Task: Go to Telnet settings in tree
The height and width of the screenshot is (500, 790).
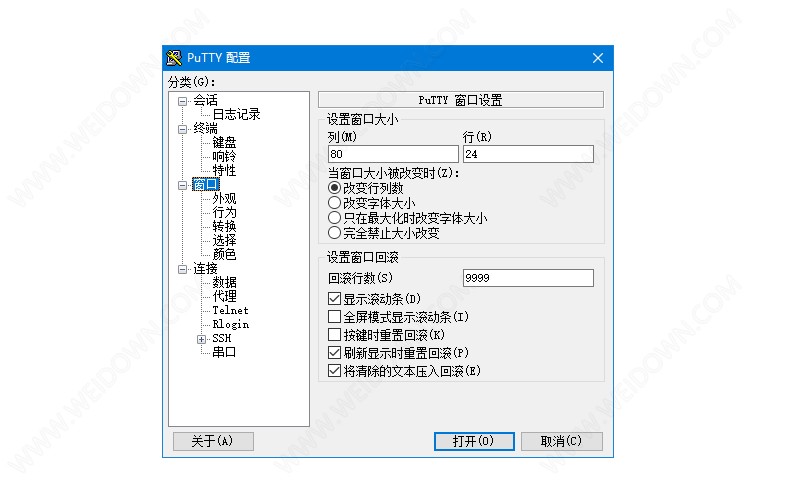Action: coord(230,310)
